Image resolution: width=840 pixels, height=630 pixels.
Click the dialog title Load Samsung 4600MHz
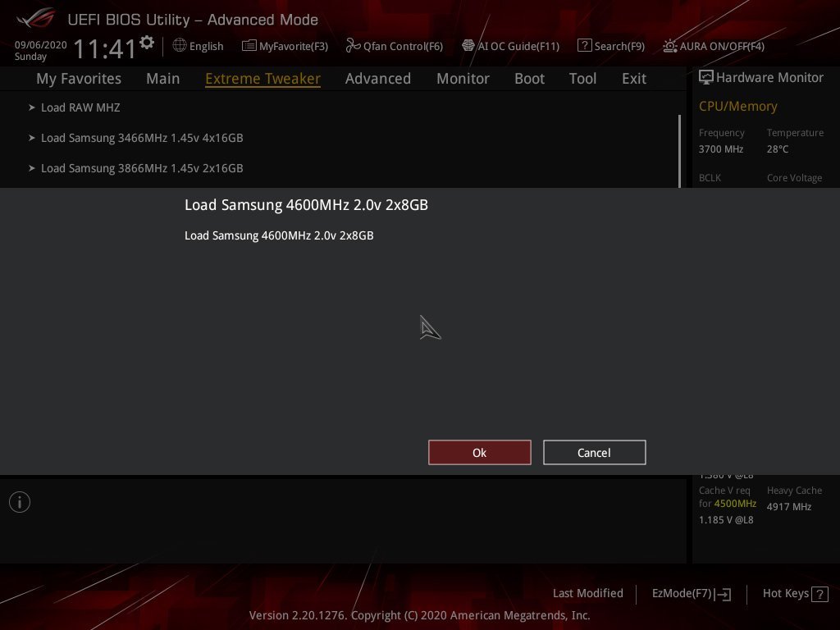(306, 205)
